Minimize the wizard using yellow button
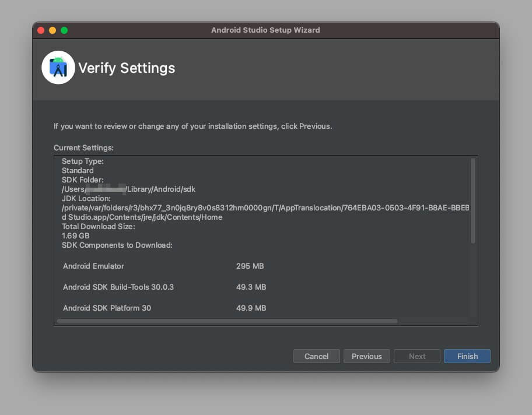The image size is (532, 415). [x=52, y=30]
